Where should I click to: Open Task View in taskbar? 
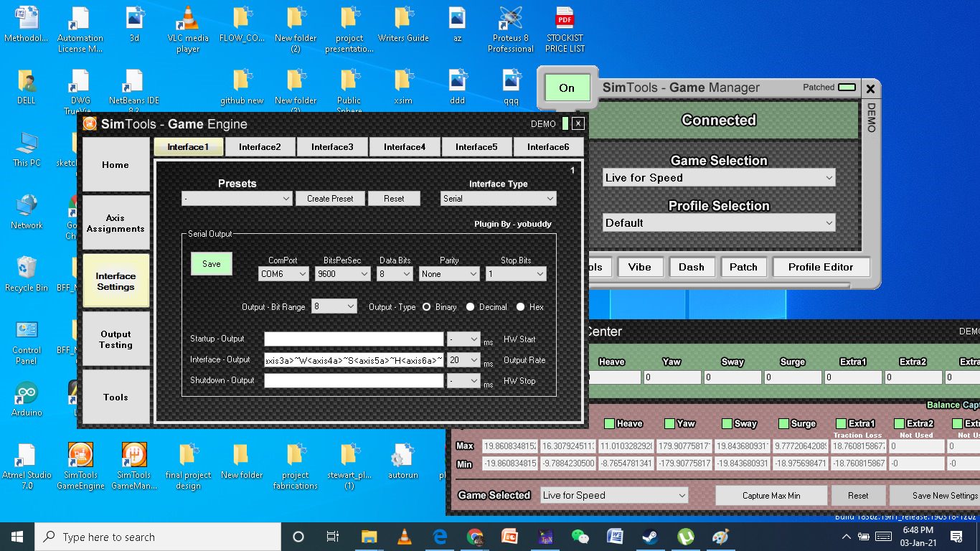click(333, 537)
